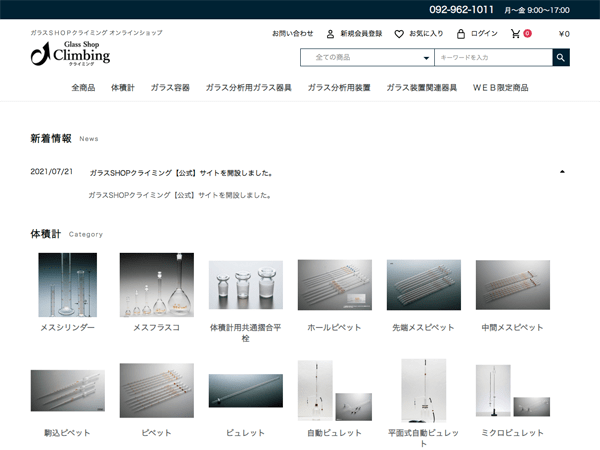View the ビュレット category image
Viewport: 600px width, 450px height.
(x=245, y=393)
